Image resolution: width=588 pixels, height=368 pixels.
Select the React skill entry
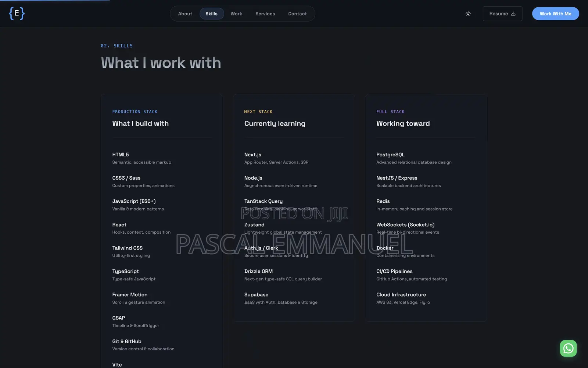[x=119, y=224]
